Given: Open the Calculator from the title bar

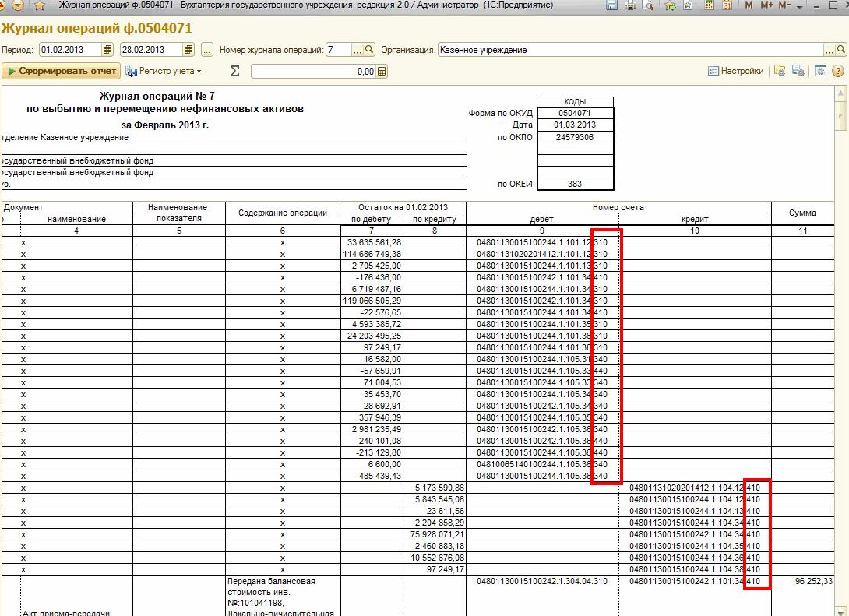Looking at the screenshot, I should (x=710, y=5).
